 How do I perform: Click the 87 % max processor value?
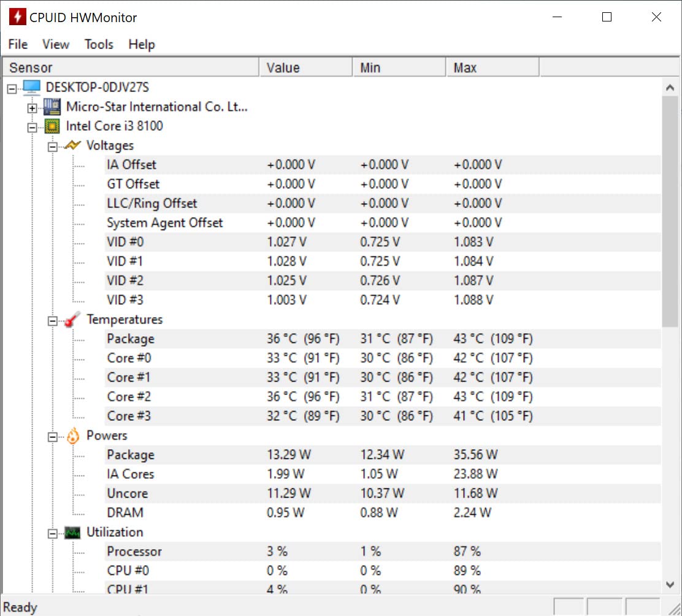(467, 552)
